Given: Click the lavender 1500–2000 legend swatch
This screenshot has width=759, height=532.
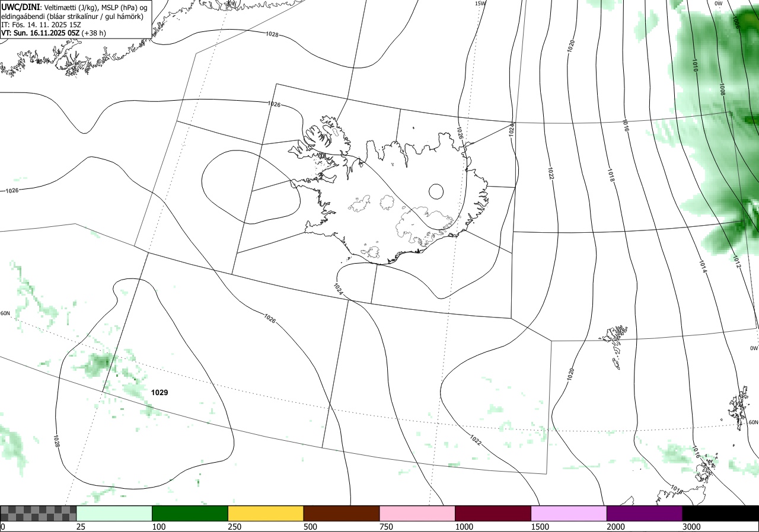Looking at the screenshot, I should (x=569, y=513).
